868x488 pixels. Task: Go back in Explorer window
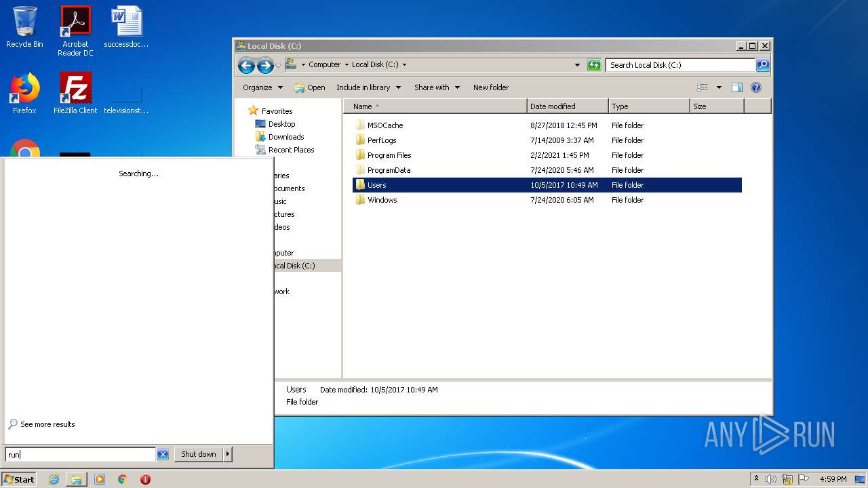[x=246, y=65]
